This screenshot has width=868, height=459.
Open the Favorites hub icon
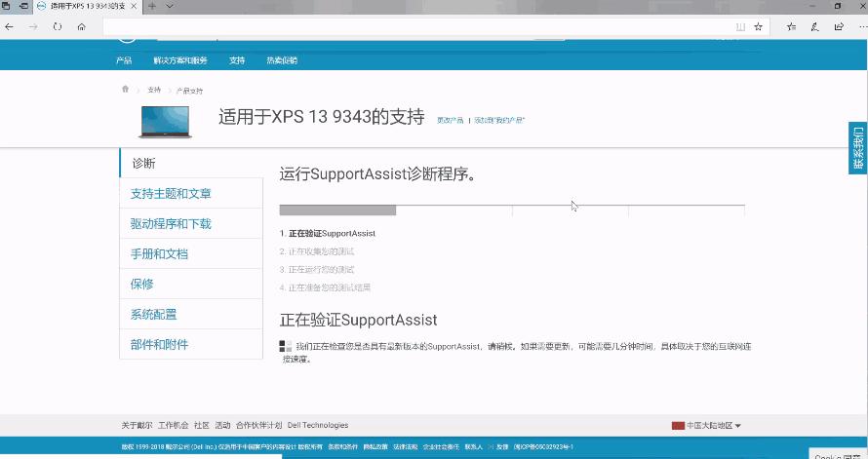792,26
